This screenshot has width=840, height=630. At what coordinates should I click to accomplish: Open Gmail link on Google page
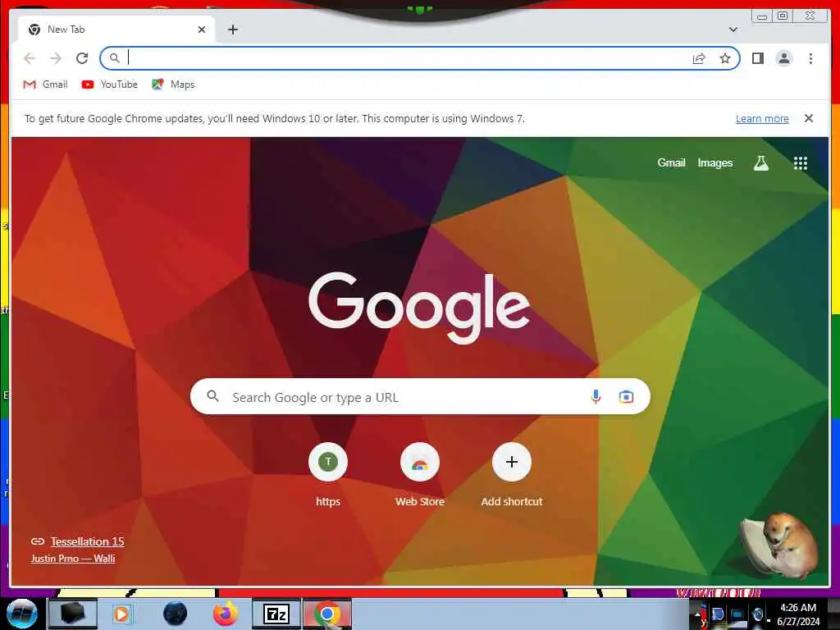(671, 162)
